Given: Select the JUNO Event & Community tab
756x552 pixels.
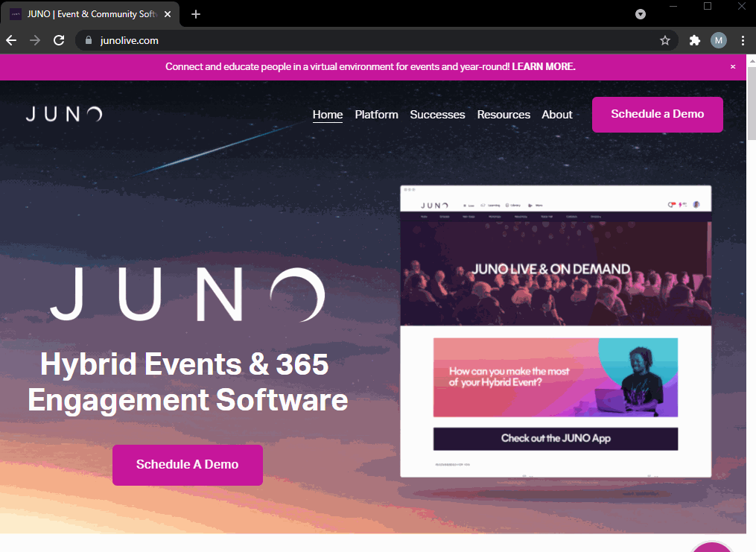Looking at the screenshot, I should [x=89, y=14].
